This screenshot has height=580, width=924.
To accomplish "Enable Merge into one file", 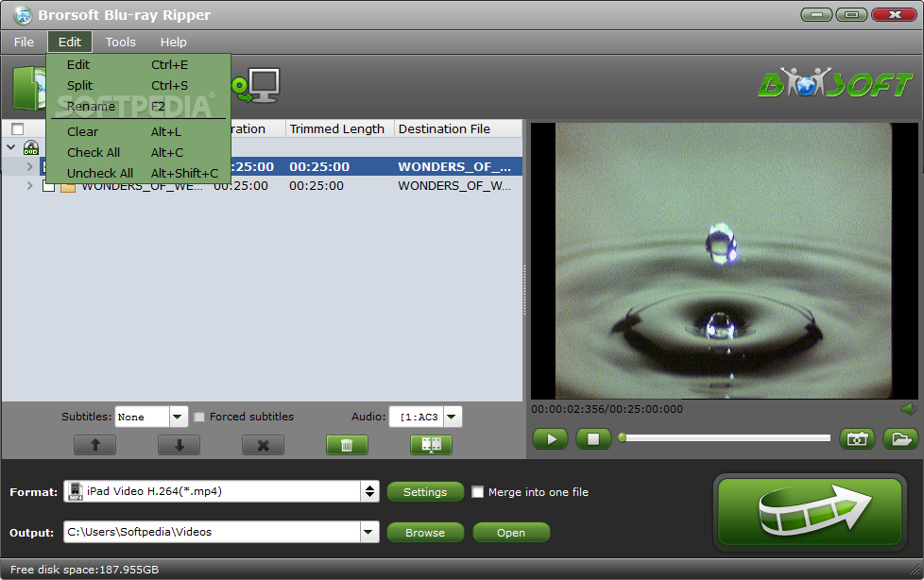I will 477,492.
